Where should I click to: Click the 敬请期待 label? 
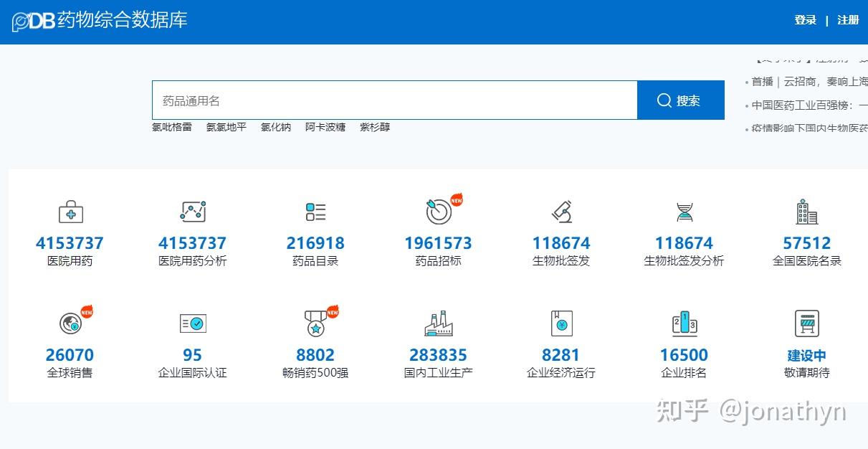(x=807, y=373)
